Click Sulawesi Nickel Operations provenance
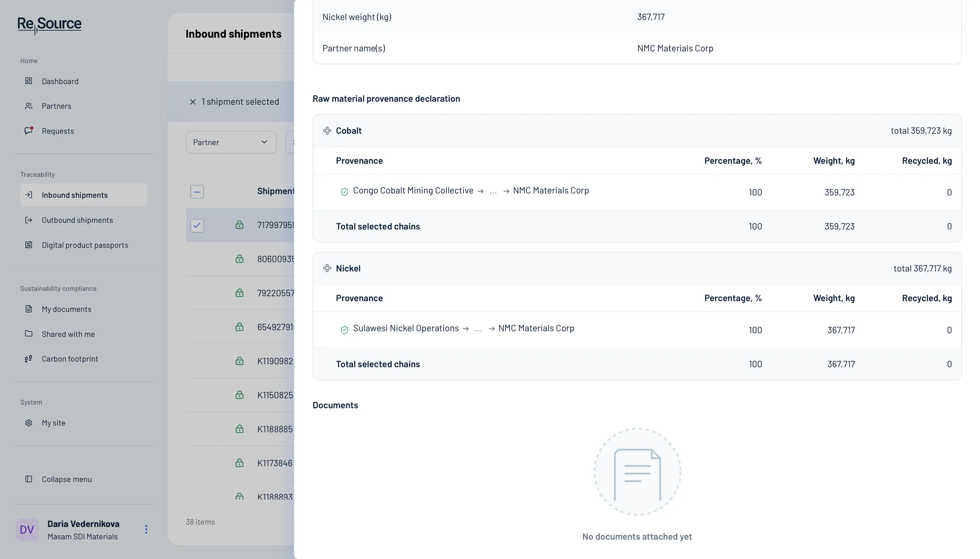The image size is (980, 559). tap(406, 328)
